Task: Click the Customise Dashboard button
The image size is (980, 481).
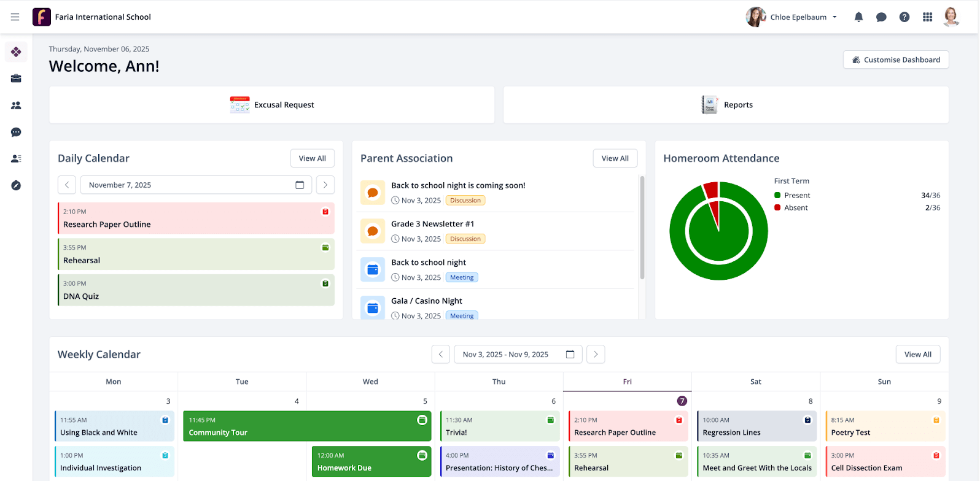Action: [x=896, y=60]
